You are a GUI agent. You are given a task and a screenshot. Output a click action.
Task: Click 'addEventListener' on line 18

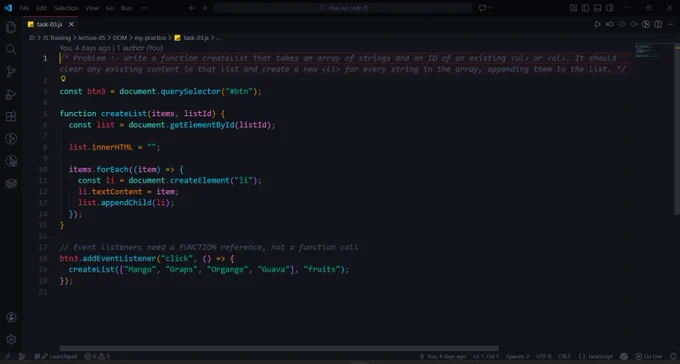pyautogui.click(x=119, y=259)
